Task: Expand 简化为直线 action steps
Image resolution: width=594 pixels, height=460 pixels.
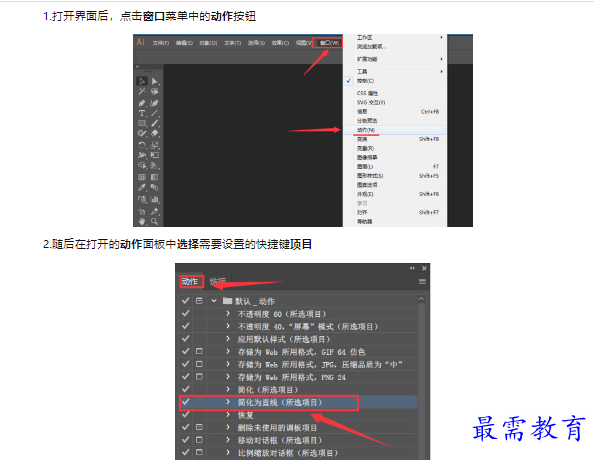Action: 228,402
